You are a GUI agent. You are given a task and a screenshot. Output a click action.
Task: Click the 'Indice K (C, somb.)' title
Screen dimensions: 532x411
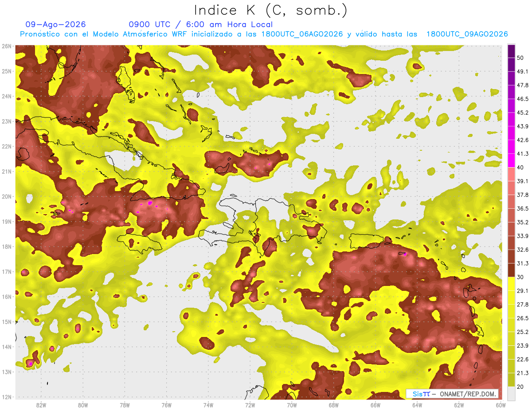(x=270, y=10)
